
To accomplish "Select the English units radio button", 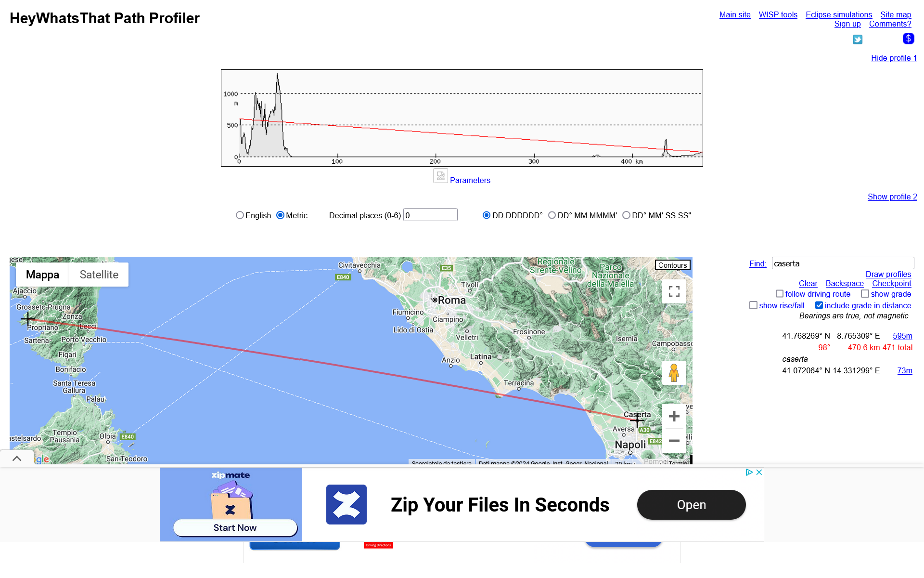I will click(x=240, y=215).
